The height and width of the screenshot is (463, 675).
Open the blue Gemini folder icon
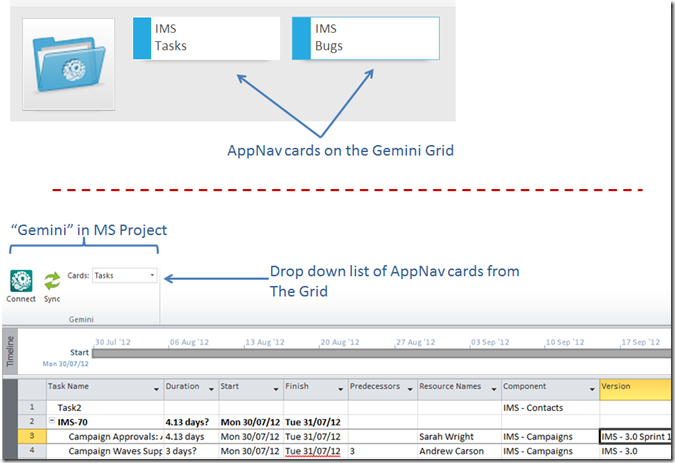[68, 65]
